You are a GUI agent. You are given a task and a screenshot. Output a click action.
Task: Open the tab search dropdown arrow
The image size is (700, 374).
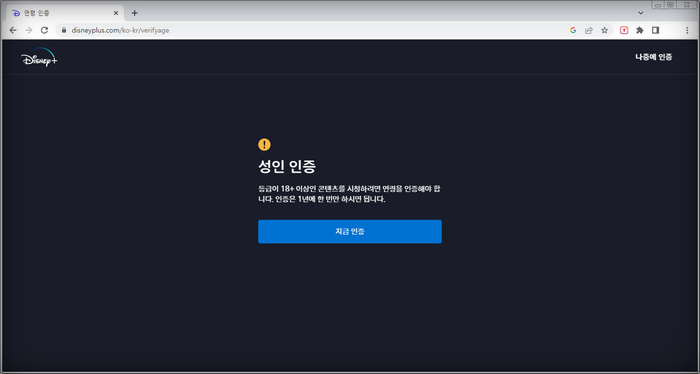pos(641,13)
